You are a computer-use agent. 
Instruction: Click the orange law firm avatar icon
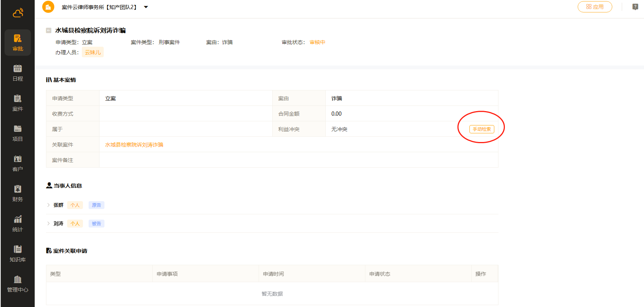[48, 7]
